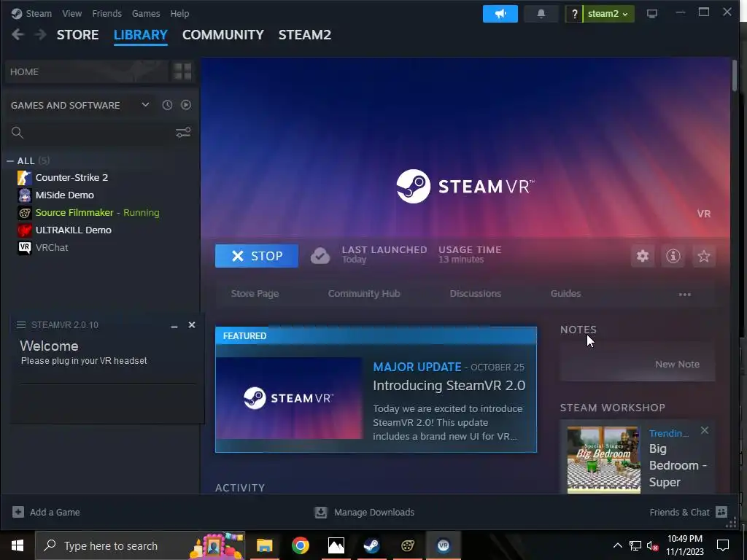
Task: Open the COMMUNITY tab
Action: click(223, 35)
